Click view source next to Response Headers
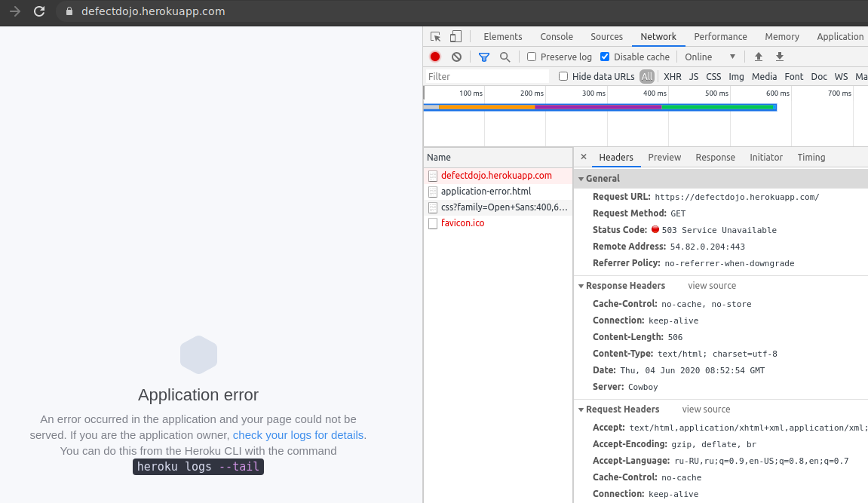 pos(711,286)
